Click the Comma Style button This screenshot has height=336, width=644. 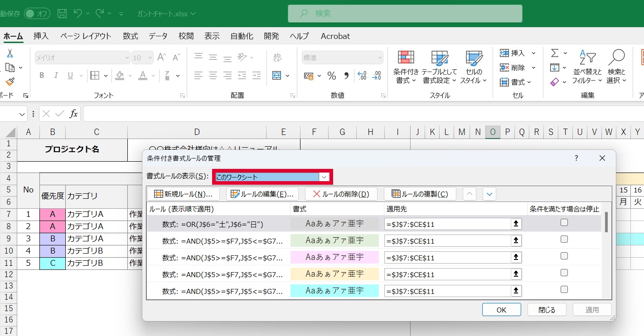coord(347,75)
